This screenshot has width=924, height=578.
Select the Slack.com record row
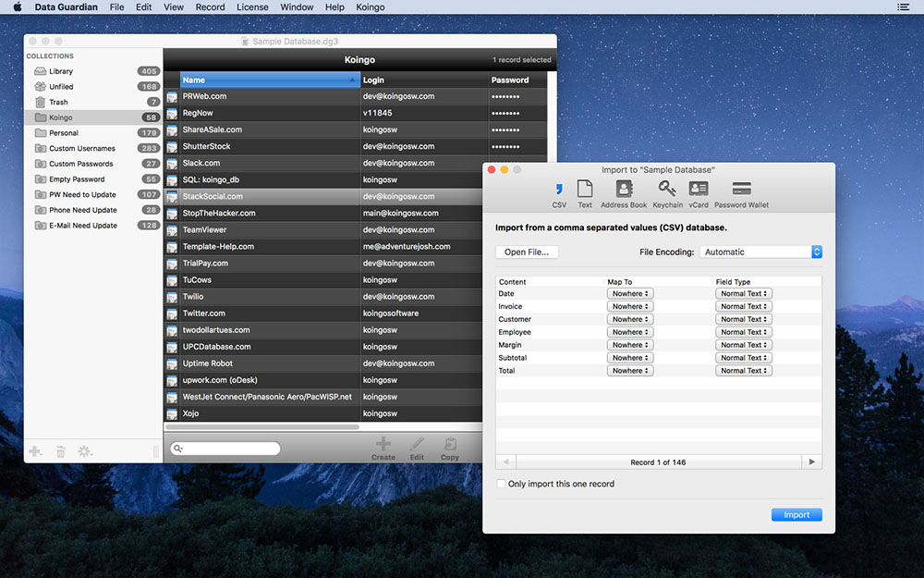(x=356, y=164)
